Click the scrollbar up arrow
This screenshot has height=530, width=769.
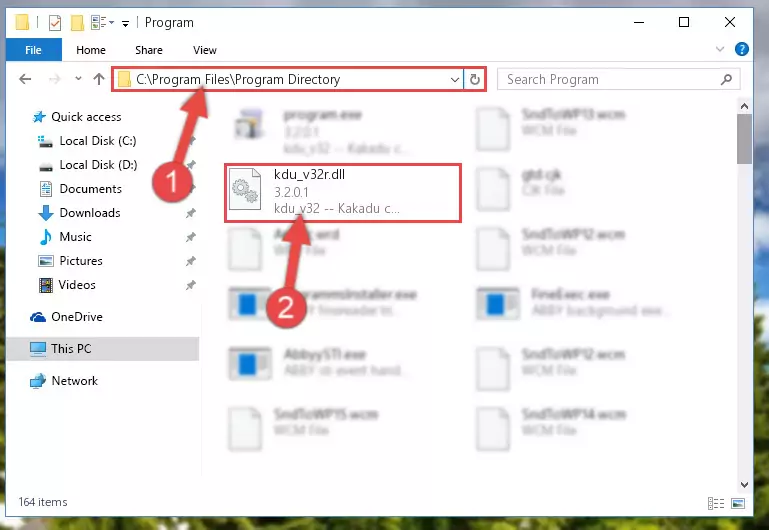[744, 106]
